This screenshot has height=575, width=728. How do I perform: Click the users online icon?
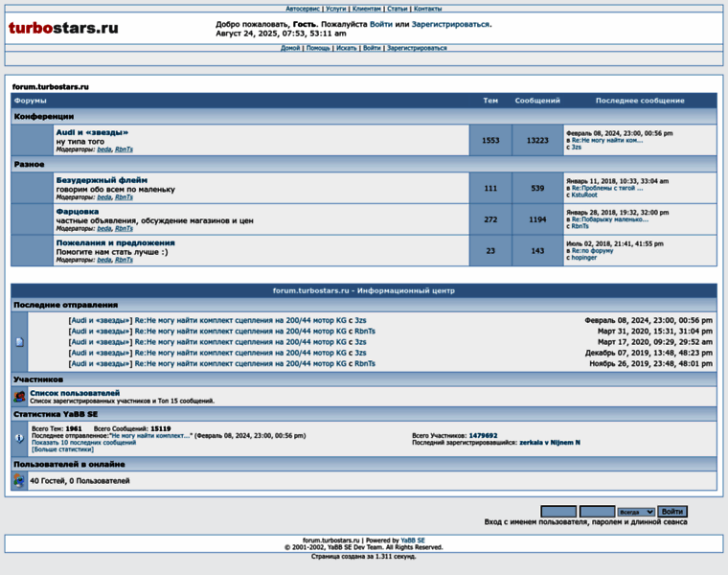(x=19, y=481)
